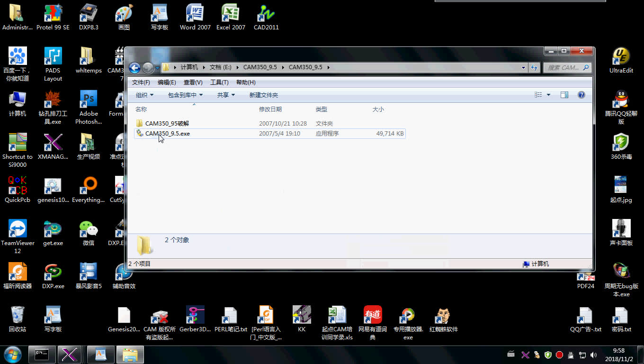Launch the 360杀毒 antivirus icon
Viewport: 644px width, 364px height.
(x=621, y=147)
